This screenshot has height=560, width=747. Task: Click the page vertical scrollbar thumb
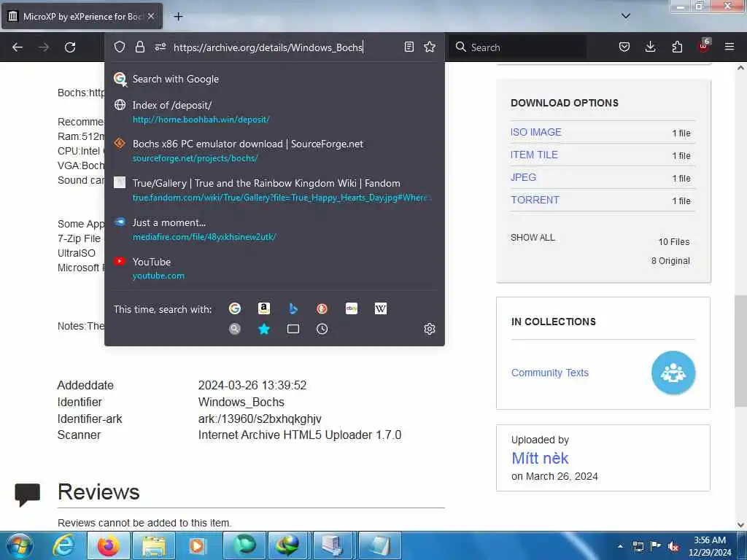740,351
